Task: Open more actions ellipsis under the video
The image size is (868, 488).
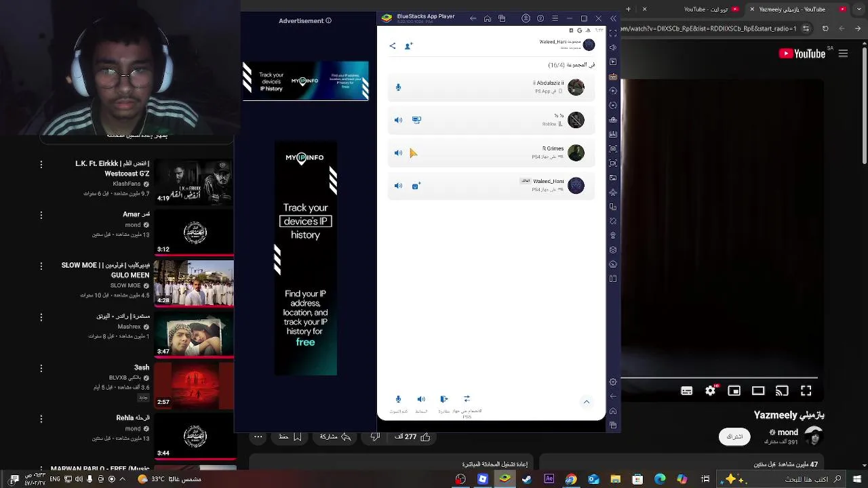Action: click(258, 437)
